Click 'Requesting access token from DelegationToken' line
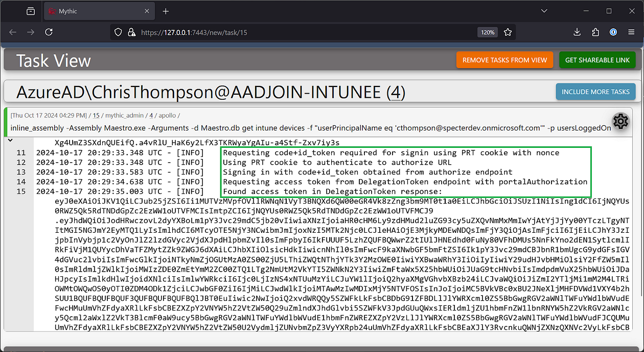The height and width of the screenshot is (352, 644). click(405, 182)
